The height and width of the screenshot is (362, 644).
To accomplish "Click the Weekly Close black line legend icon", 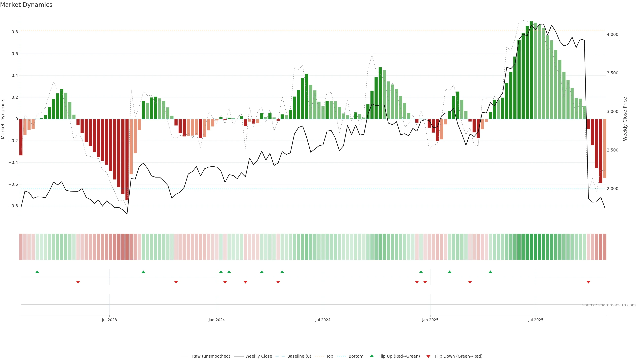I will 238,356.
